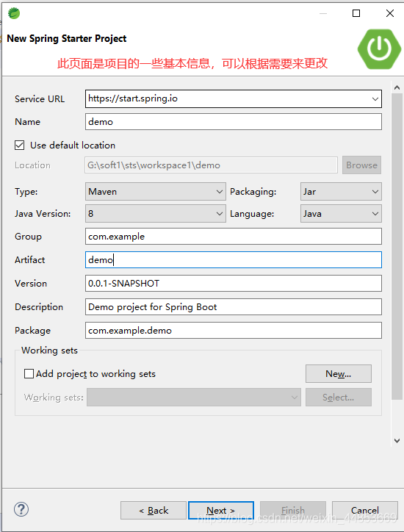
Task: Focus the Description input field
Action: 234,306
